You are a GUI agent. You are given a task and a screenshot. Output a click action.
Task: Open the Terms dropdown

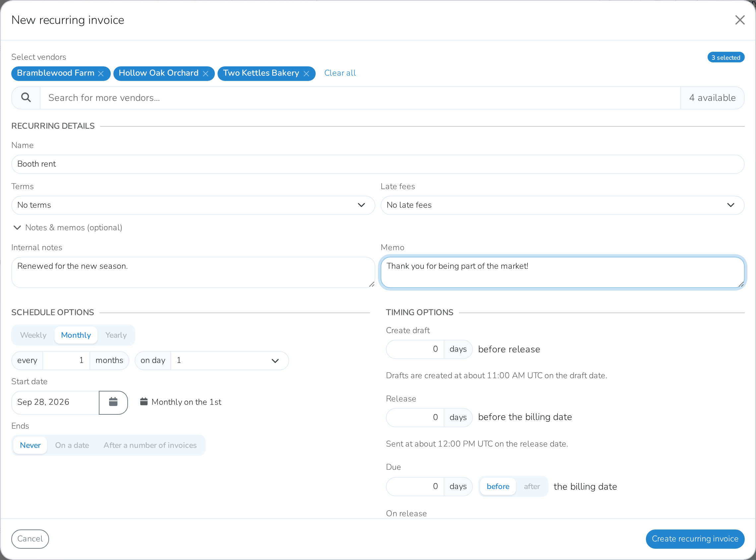pyautogui.click(x=193, y=205)
